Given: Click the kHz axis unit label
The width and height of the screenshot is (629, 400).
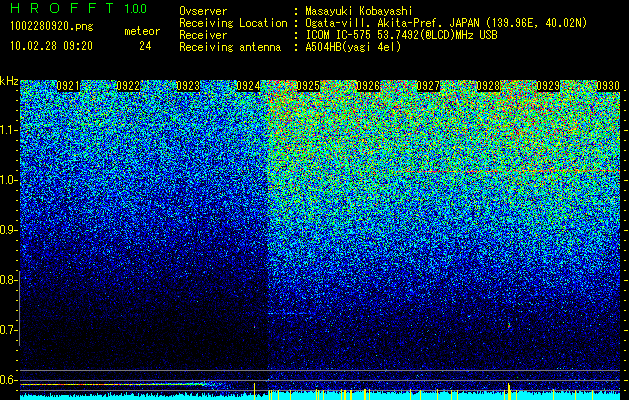Looking at the screenshot, I should pos(9,81).
